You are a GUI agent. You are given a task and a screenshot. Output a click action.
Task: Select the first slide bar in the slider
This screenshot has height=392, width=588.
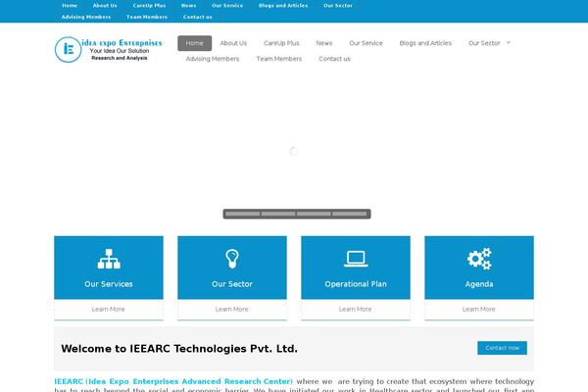click(x=242, y=214)
